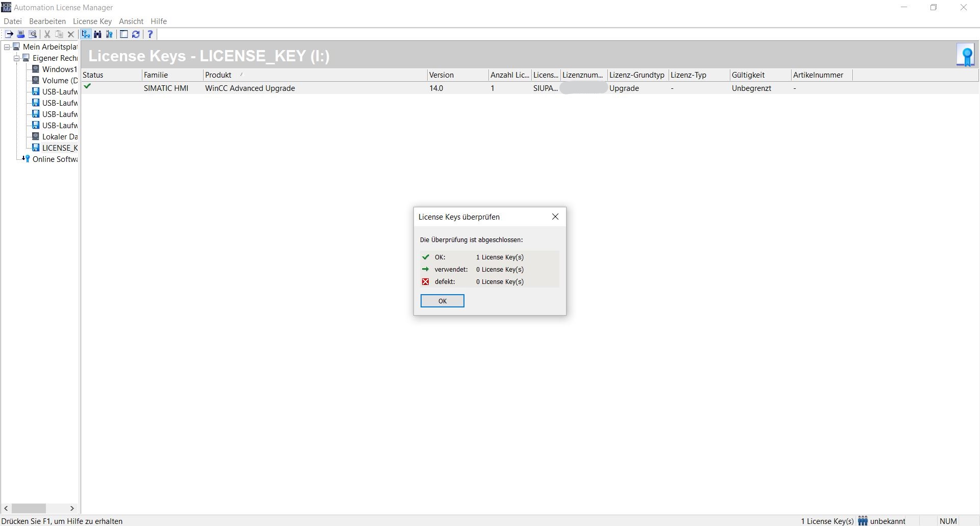Select the Volume (D drive in the tree
This screenshot has width=980, height=526.
[60, 81]
